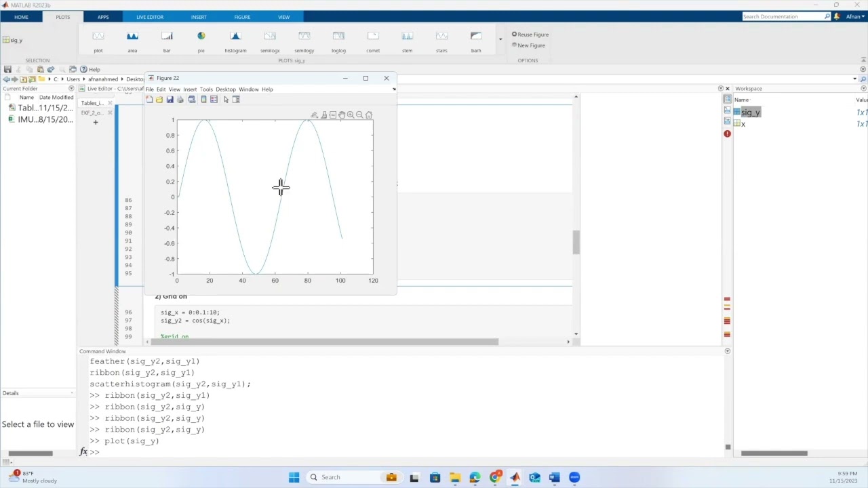Select the plot chart type icon

(x=98, y=36)
